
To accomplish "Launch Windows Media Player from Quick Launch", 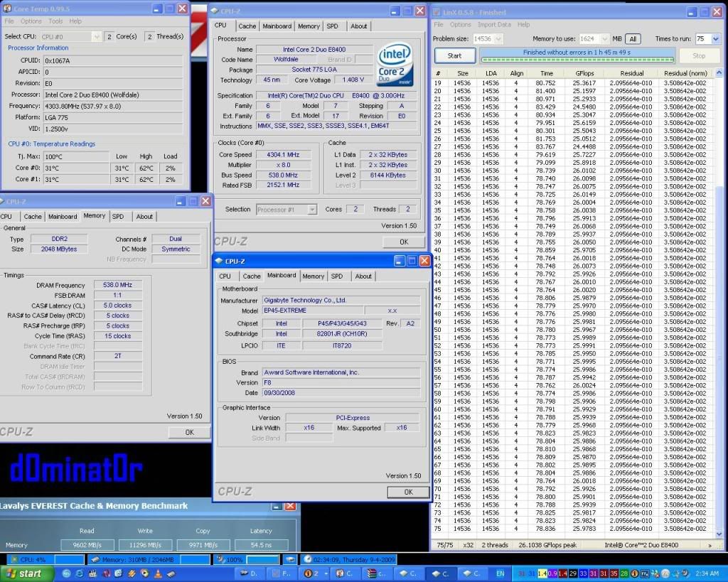I will 145,573.
